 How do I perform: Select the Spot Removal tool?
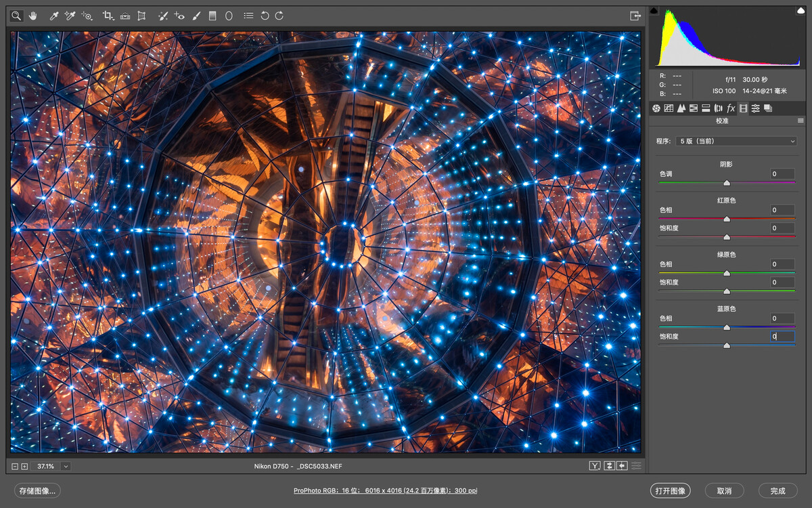tap(163, 15)
